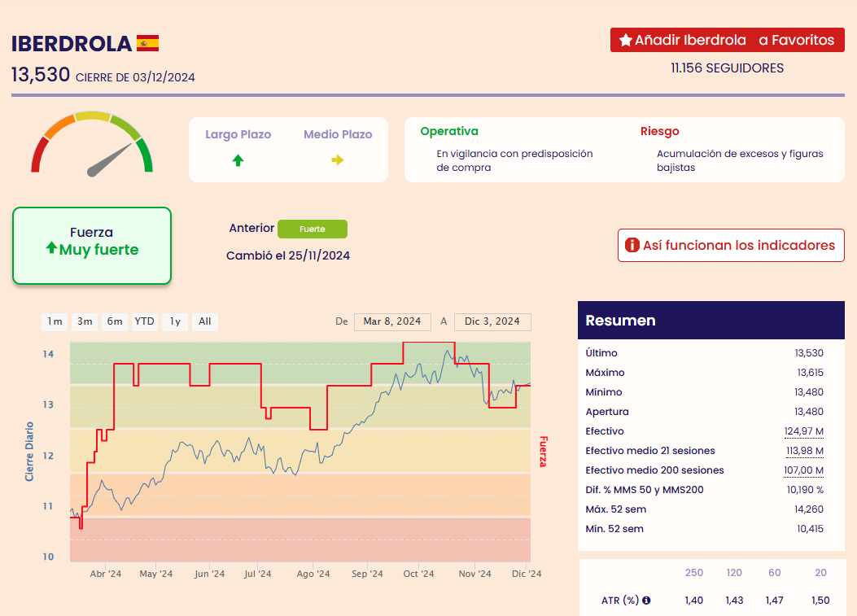Click the Operativa heading

pyautogui.click(x=449, y=131)
